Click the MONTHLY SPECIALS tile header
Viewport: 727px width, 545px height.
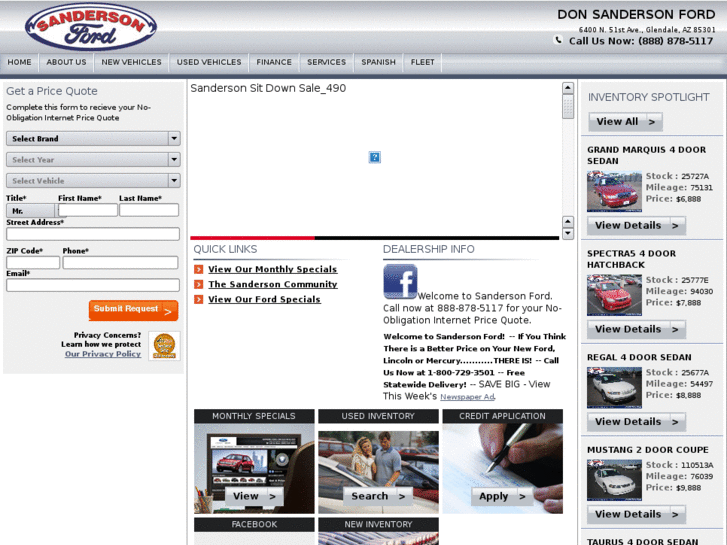[x=254, y=416]
